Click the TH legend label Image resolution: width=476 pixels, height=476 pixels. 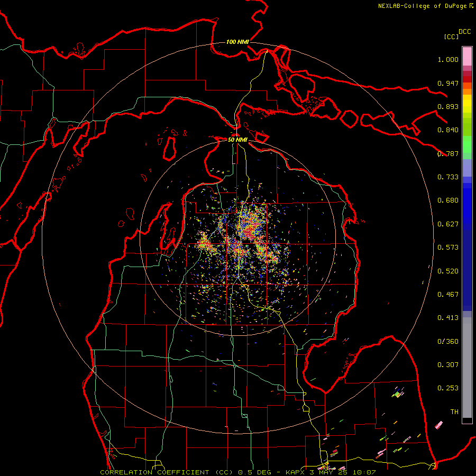coord(454,412)
